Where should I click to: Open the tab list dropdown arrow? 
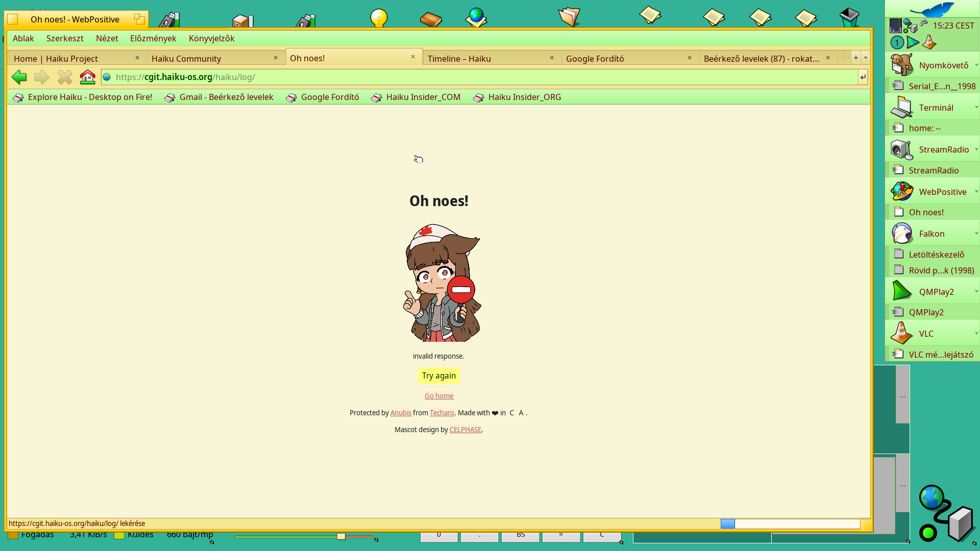[866, 58]
